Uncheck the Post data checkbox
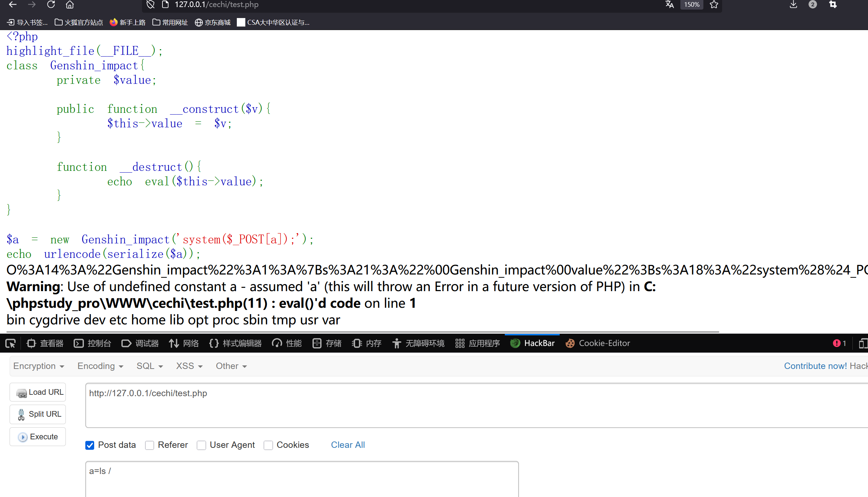 (x=90, y=445)
